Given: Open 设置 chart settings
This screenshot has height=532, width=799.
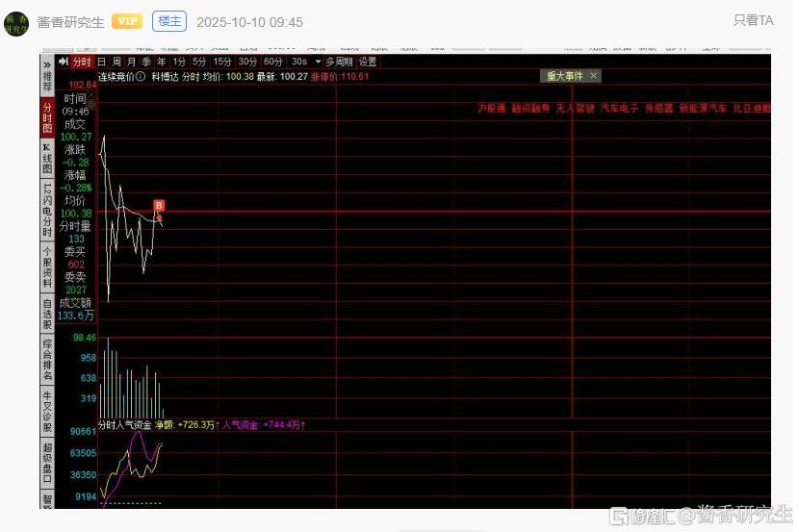Looking at the screenshot, I should 368,62.
